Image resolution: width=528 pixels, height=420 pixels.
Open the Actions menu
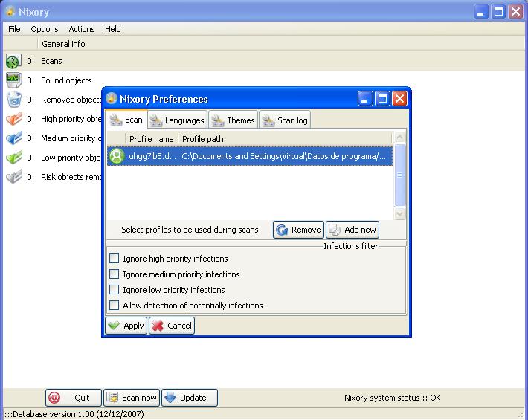pyautogui.click(x=82, y=29)
